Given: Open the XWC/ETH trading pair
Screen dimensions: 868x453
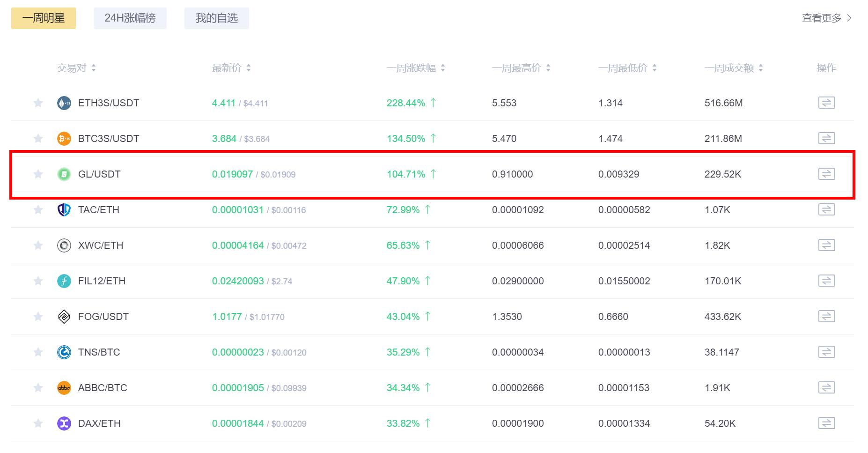Looking at the screenshot, I should (x=101, y=245).
